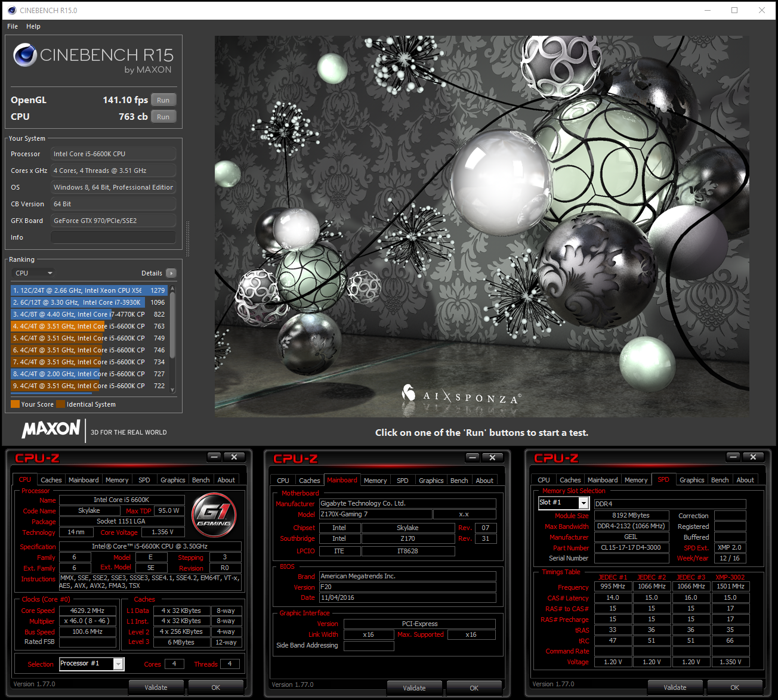
Task: Open SPD tab in middle CPU-Z window
Action: 403,481
